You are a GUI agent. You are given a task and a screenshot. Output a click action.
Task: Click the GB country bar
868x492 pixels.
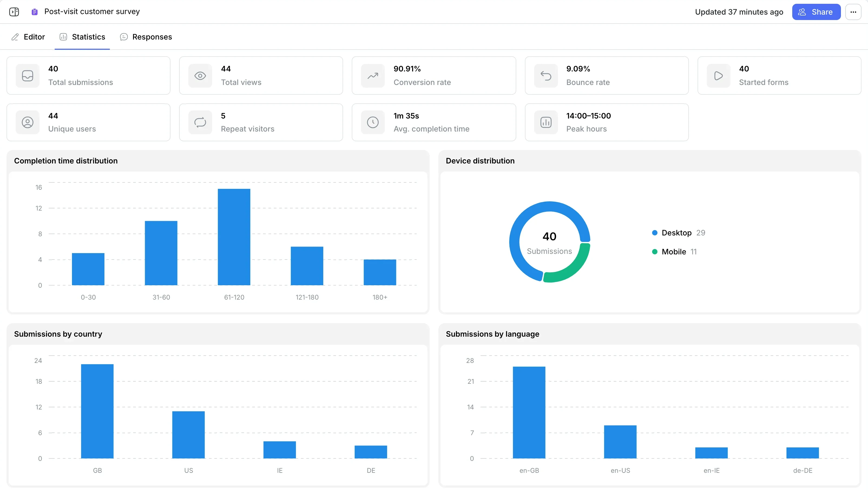pos(97,411)
